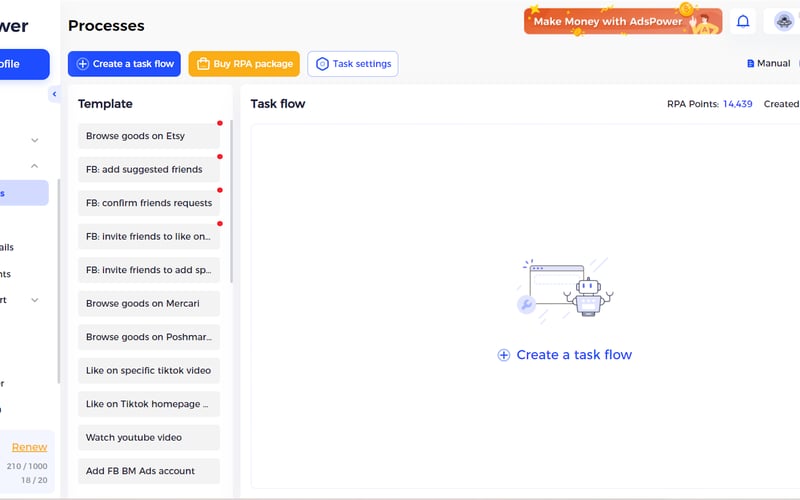The image size is (800, 500).
Task: Open Task settings
Action: coord(353,64)
